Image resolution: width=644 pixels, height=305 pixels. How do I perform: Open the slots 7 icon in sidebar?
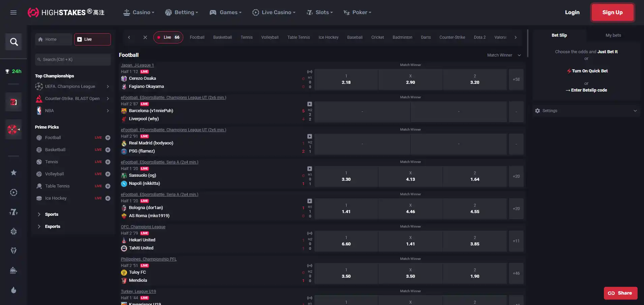13,212
